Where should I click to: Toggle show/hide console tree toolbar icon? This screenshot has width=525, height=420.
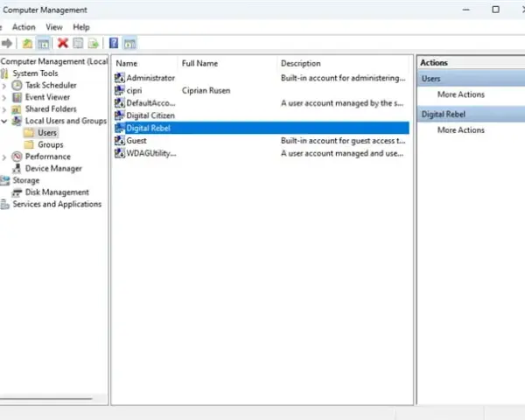[43, 43]
